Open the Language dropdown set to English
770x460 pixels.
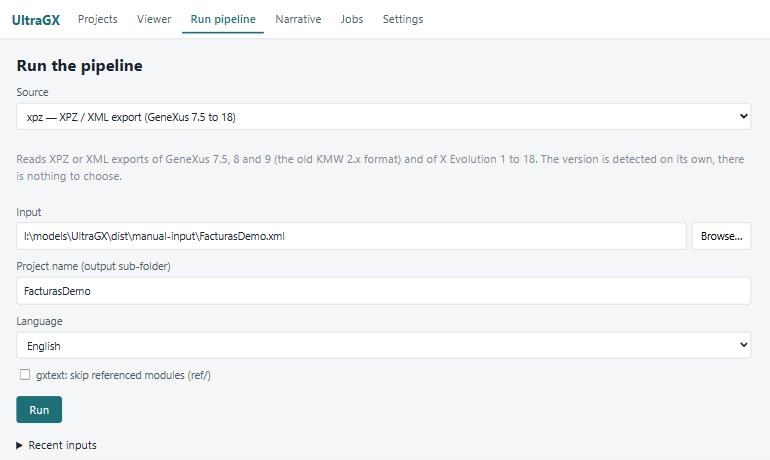[x=384, y=346]
